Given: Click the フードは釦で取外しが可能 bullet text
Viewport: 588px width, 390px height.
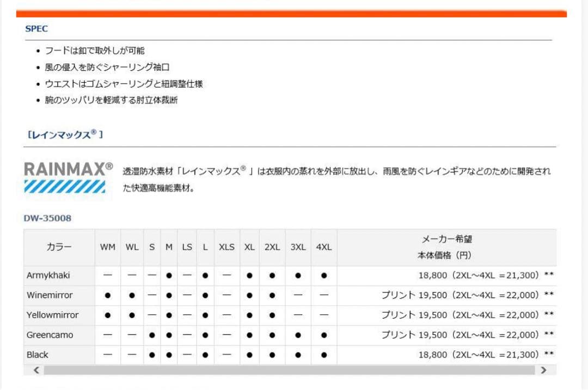Looking at the screenshot, I should click(95, 50).
